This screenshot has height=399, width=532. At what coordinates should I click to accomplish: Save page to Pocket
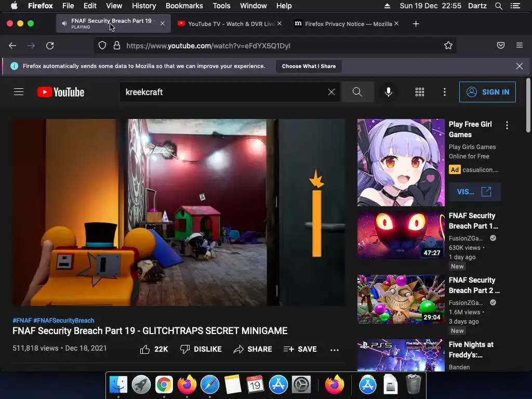pos(501,46)
